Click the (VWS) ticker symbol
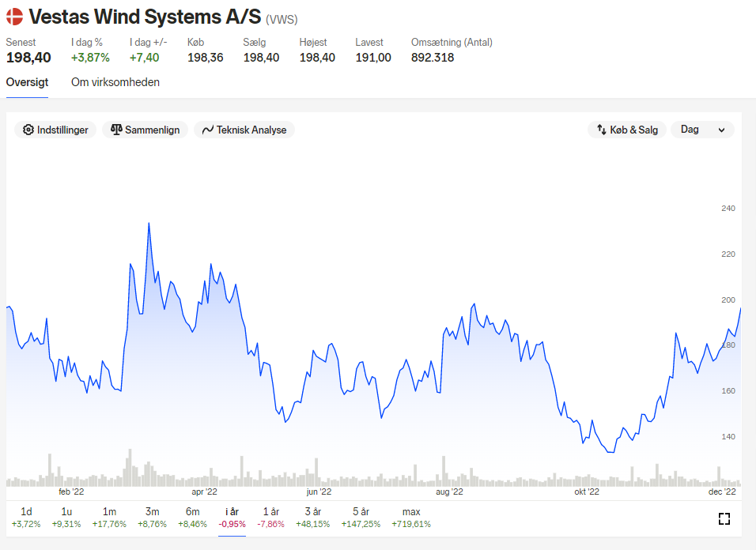Image resolution: width=756 pixels, height=550 pixels. 282,19
